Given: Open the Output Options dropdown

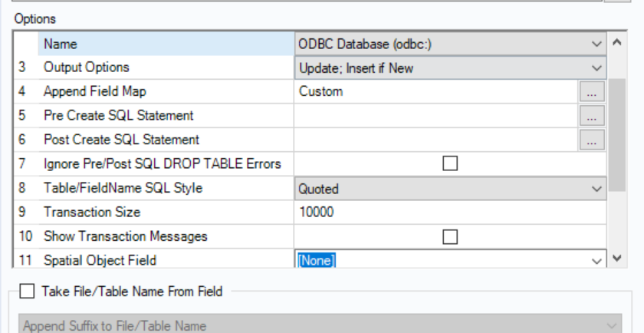Looking at the screenshot, I should click(x=450, y=68).
